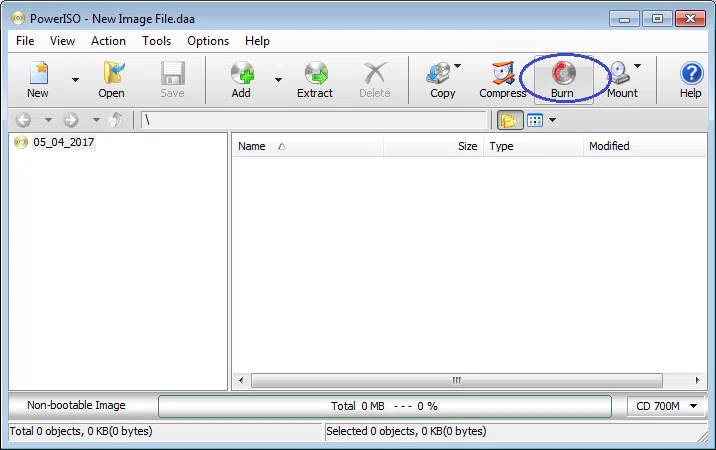The width and height of the screenshot is (716, 450).
Task: Click the PowerISO title bar disc icon
Action: (x=18, y=18)
